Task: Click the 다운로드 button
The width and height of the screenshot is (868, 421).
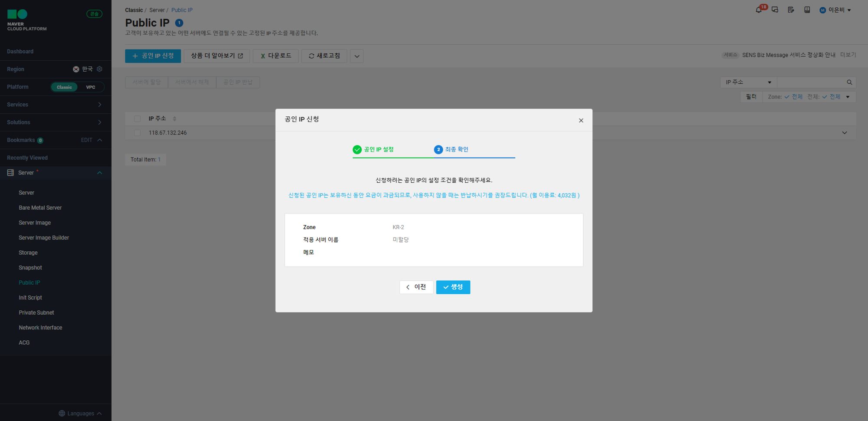Action: (x=276, y=56)
